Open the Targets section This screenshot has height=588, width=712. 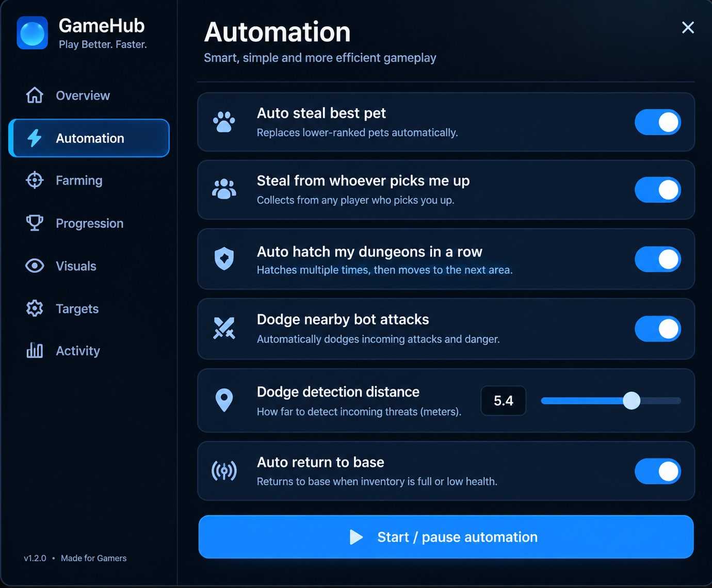coord(89,308)
